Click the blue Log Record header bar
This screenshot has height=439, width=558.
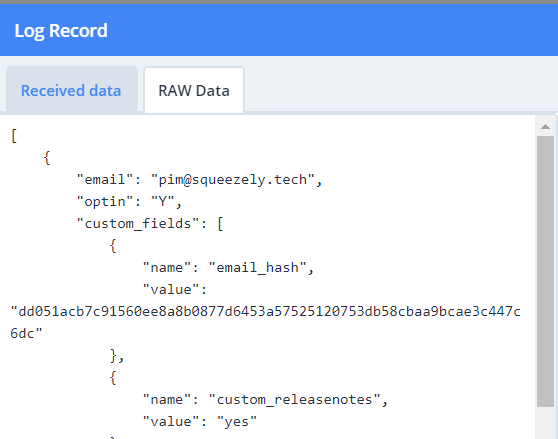(279, 30)
